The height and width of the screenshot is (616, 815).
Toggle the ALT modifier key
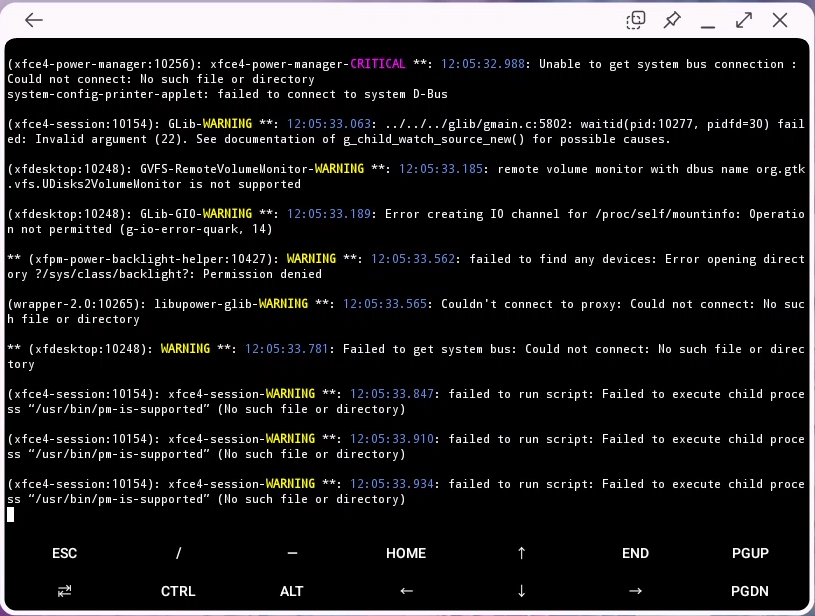tap(292, 591)
